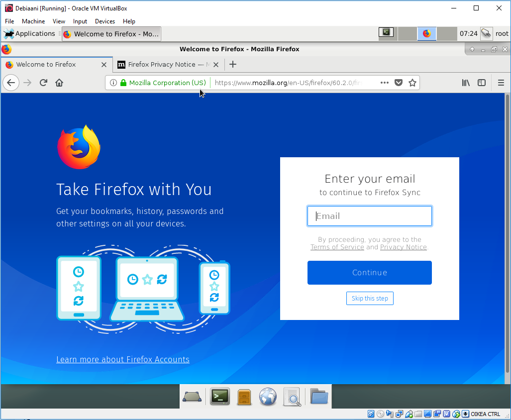Launch web browser globe icon in dock
This screenshot has height=420, width=511.
pos(268,397)
